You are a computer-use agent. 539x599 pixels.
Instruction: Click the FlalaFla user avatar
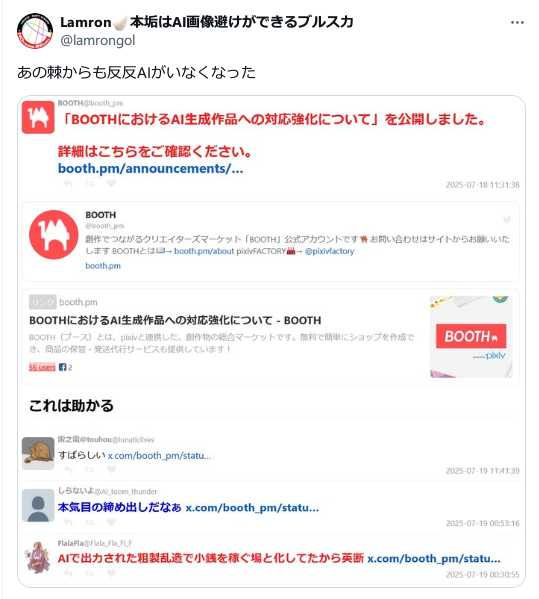[x=37, y=557]
